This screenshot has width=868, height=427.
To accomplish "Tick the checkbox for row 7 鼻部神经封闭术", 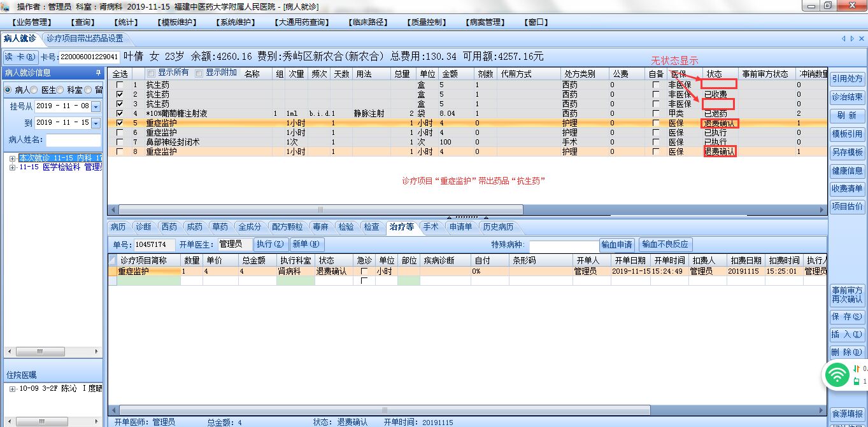I will pos(120,142).
